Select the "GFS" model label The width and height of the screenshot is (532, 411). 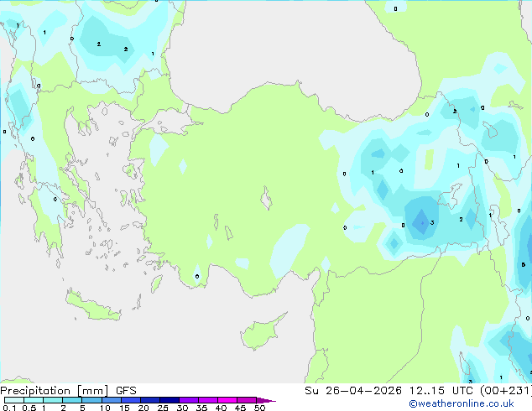pos(126,391)
